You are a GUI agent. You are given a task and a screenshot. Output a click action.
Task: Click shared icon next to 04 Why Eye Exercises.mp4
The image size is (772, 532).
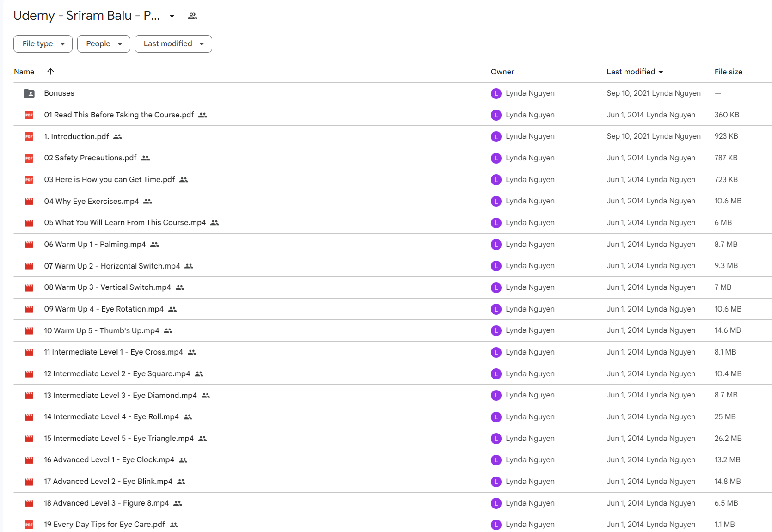[x=148, y=201]
